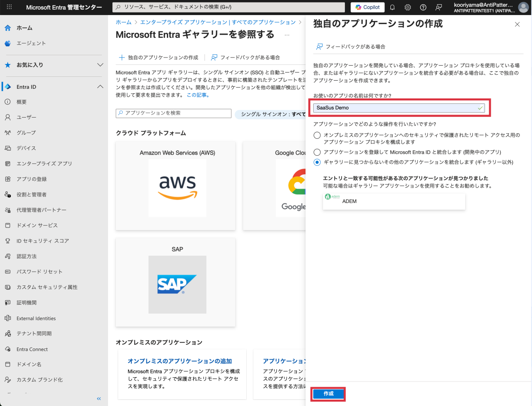Open the help question mark icon
The width and height of the screenshot is (532, 406).
[423, 7]
